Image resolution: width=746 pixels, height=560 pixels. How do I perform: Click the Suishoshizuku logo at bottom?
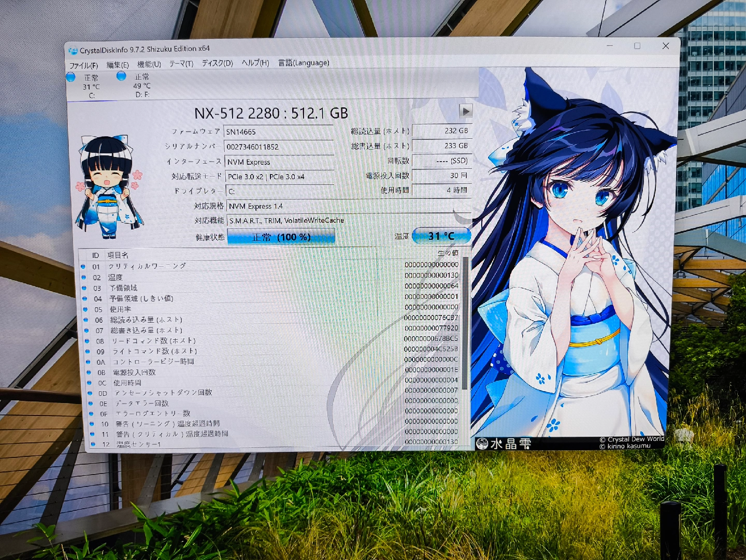click(504, 443)
